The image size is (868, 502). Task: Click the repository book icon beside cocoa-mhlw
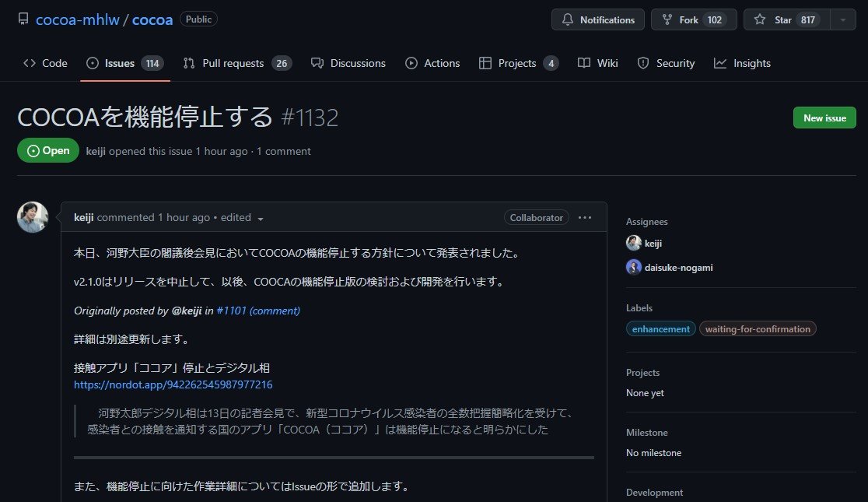(23, 19)
